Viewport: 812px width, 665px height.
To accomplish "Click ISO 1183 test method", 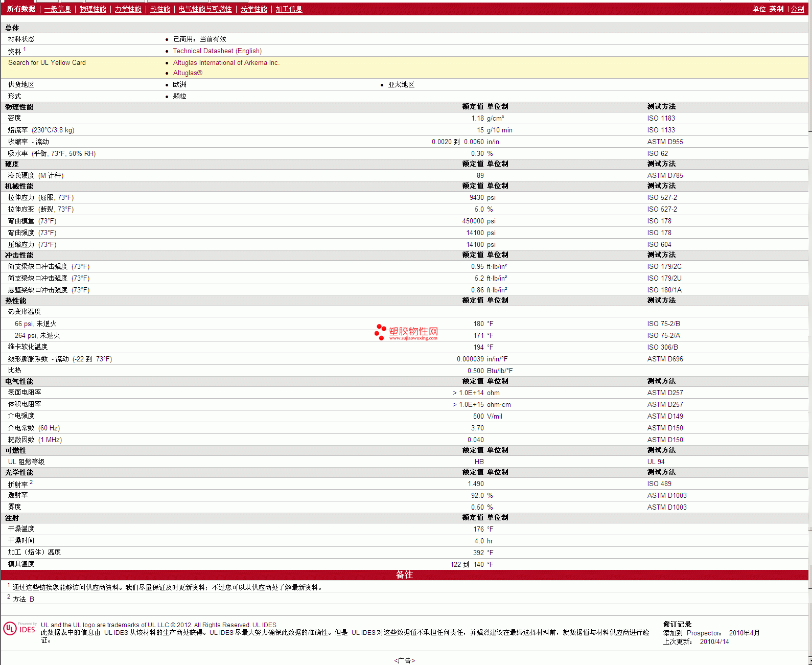I will (x=661, y=118).
